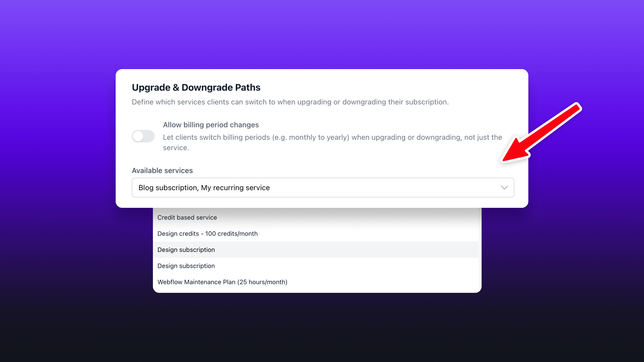Click the dropdown list's right-edge scrollbar
644x362 pixels.
click(x=480, y=250)
